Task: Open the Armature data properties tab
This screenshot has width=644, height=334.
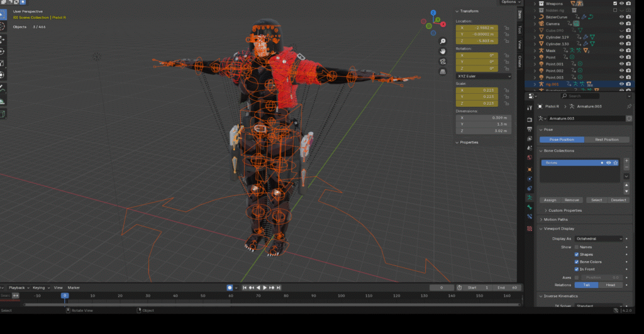Action: point(530,197)
